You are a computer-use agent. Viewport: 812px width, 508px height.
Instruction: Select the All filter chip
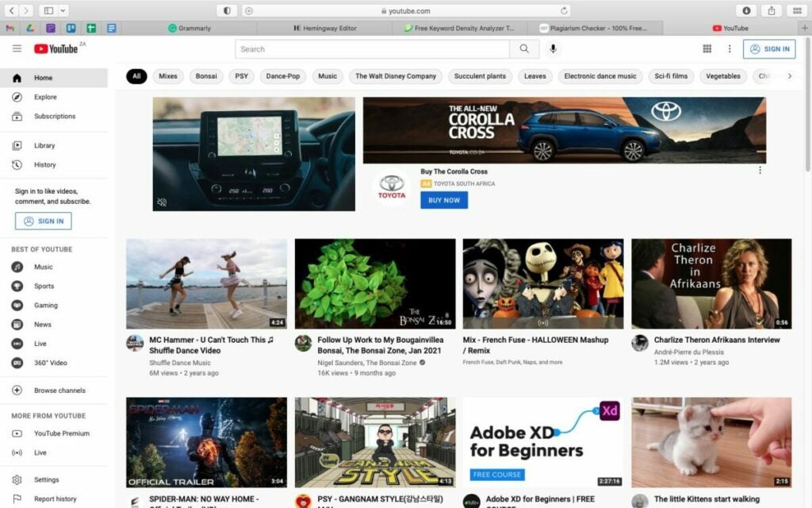136,76
